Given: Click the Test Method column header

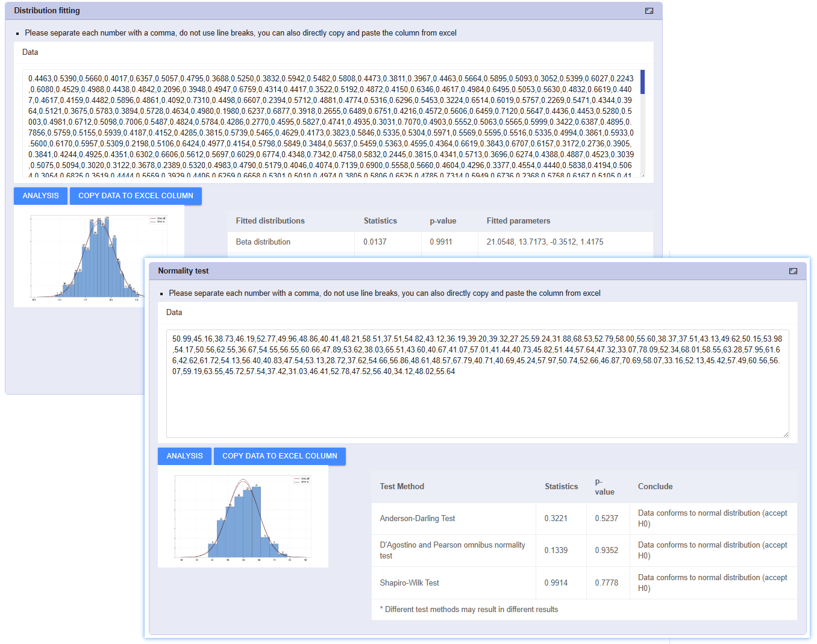Looking at the screenshot, I should pos(402,486).
